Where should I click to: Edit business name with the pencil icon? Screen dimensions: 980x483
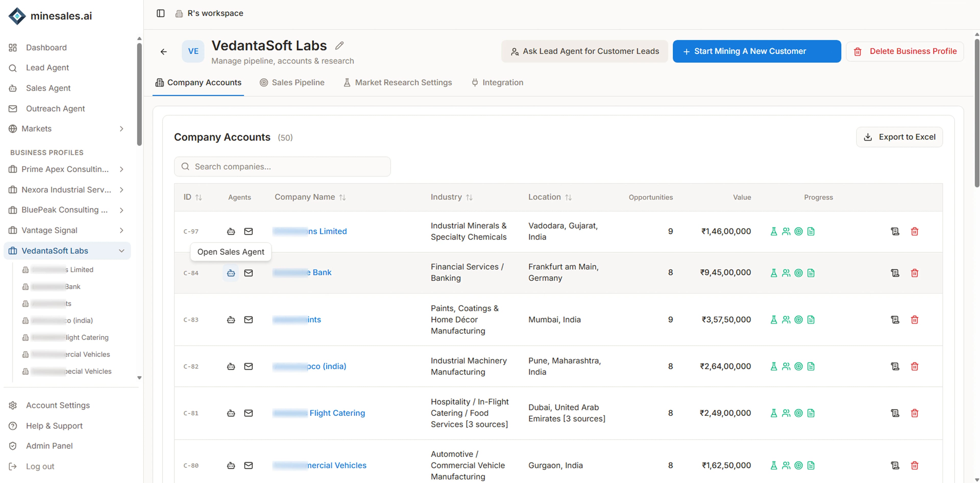pyautogui.click(x=339, y=46)
